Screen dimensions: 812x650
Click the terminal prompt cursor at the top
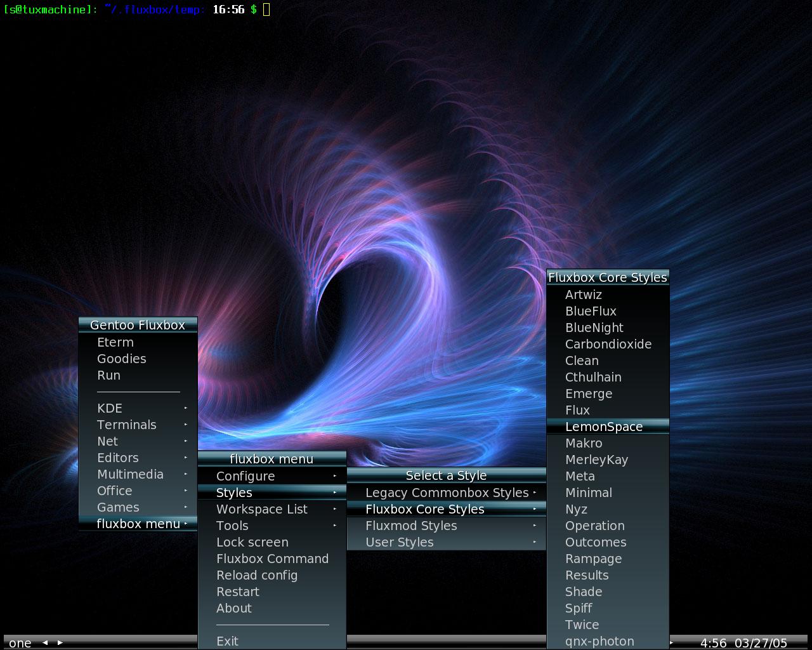coord(266,9)
